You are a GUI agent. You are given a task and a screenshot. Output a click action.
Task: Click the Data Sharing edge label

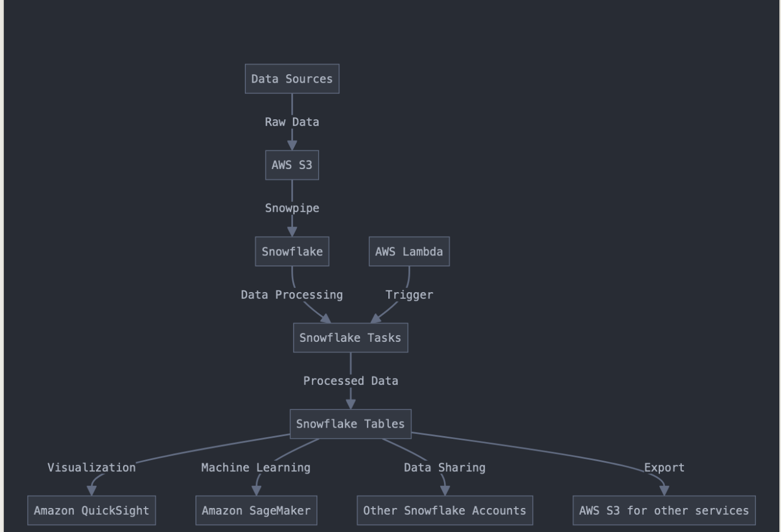click(445, 467)
